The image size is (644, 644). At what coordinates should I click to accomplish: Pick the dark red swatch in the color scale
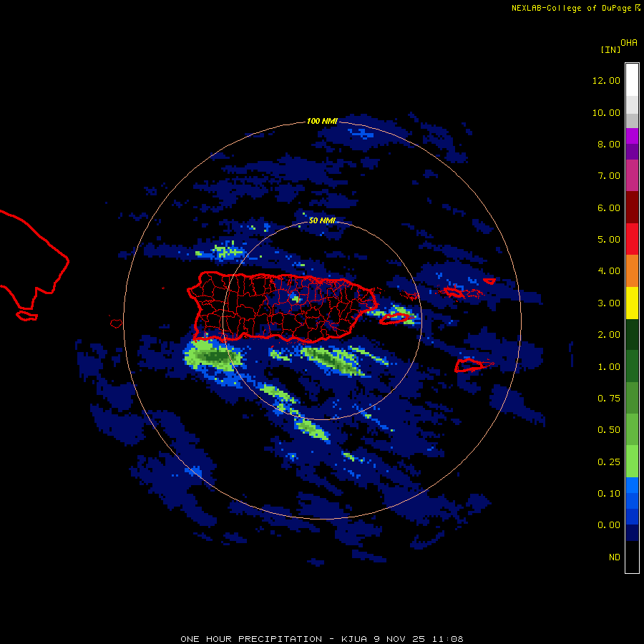pos(632,208)
